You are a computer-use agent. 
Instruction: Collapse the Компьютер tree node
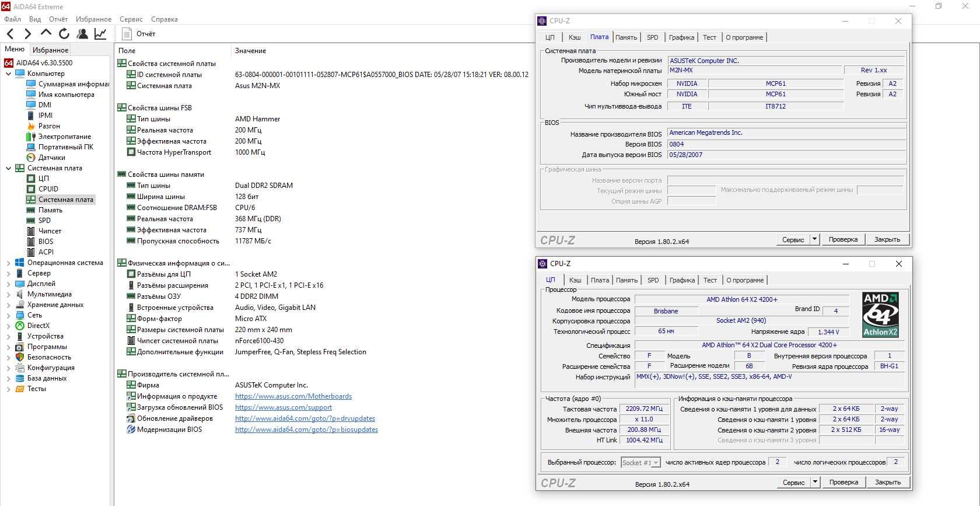[x=8, y=74]
